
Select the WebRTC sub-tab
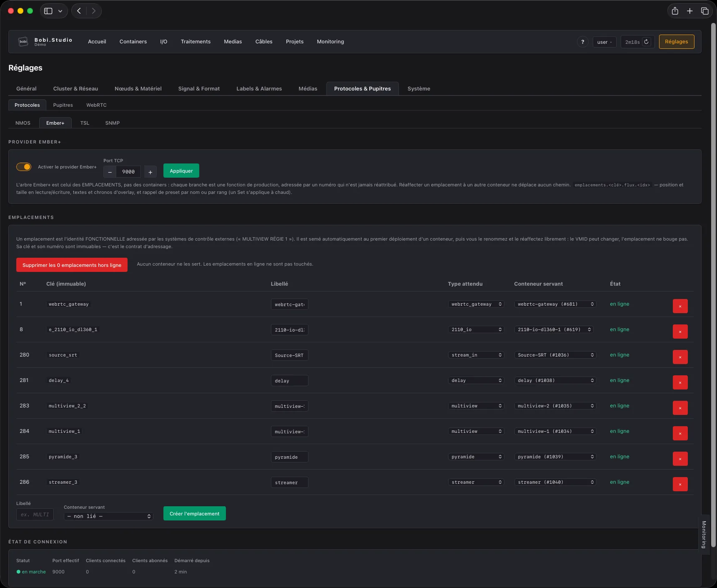click(x=96, y=105)
